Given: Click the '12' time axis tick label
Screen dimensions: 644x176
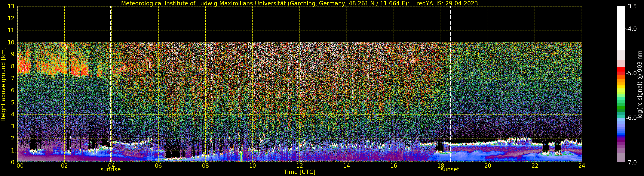Looking at the screenshot, I should click(300, 166).
